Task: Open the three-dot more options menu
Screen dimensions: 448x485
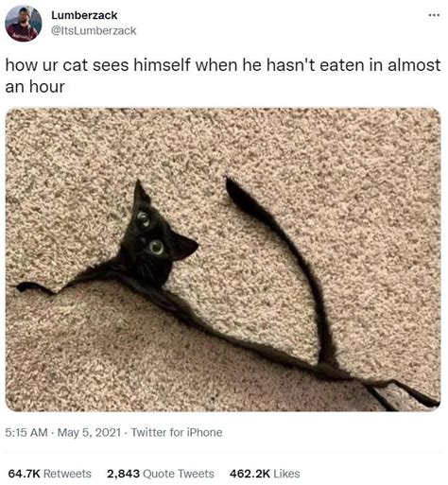Action: pyautogui.click(x=434, y=15)
